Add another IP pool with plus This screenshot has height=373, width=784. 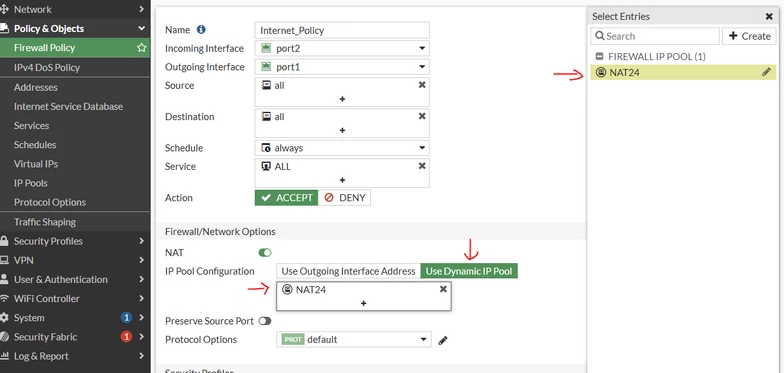point(364,303)
